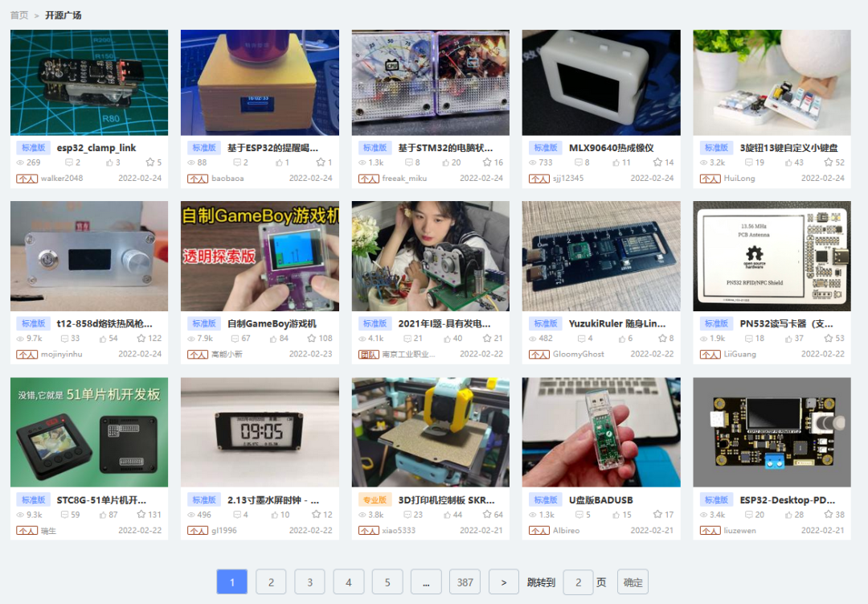The width and height of the screenshot is (868, 604).
Task: Click the thumbs-up icon on MLX90640热成像仪 card
Action: pyautogui.click(x=616, y=162)
